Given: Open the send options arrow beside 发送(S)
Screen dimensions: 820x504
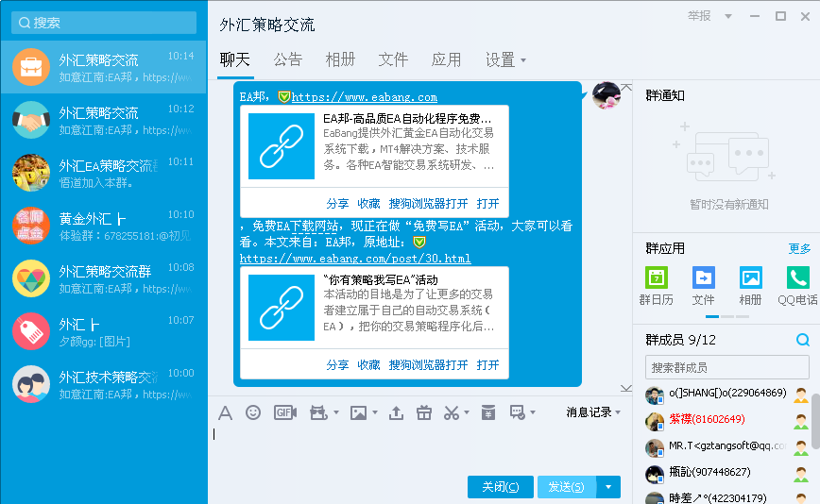Looking at the screenshot, I should click(x=608, y=487).
